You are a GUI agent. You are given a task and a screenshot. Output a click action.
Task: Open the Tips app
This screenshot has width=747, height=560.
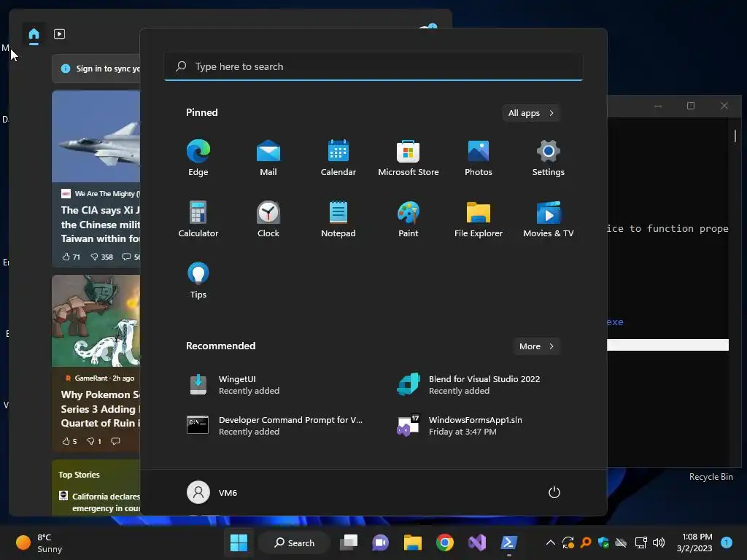pos(198,281)
